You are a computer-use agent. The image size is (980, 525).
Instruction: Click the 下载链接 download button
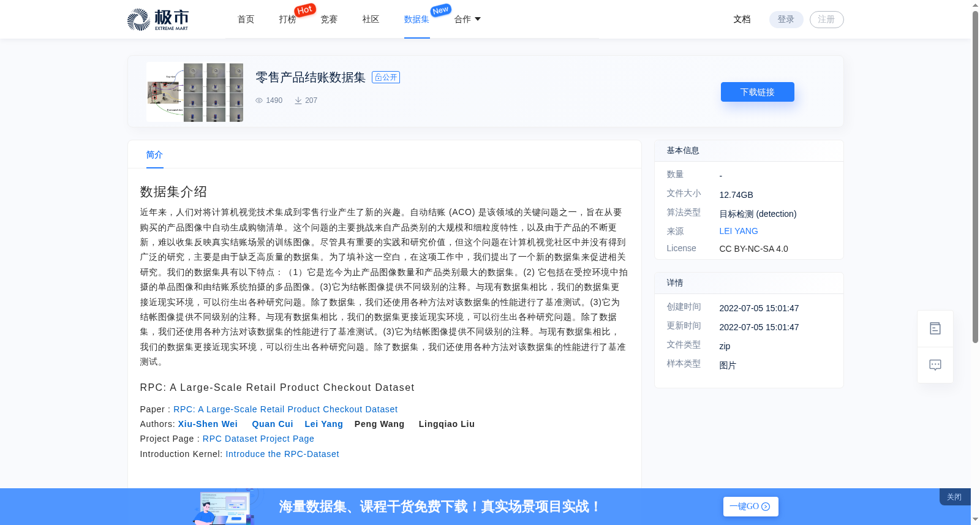pos(758,92)
